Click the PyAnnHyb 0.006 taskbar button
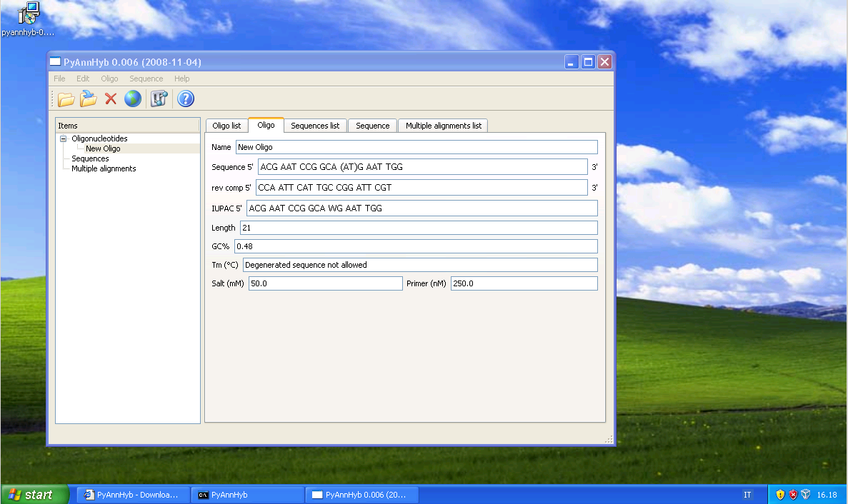The image size is (848, 504). pos(362,495)
